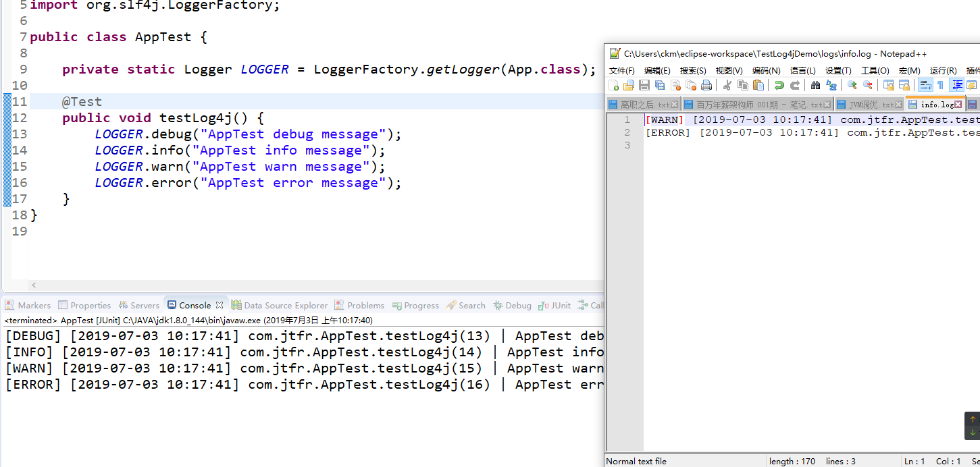Viewport: 980px width, 467px height.
Task: Click the green Undo arrow in Notepad++
Action: pos(779,85)
